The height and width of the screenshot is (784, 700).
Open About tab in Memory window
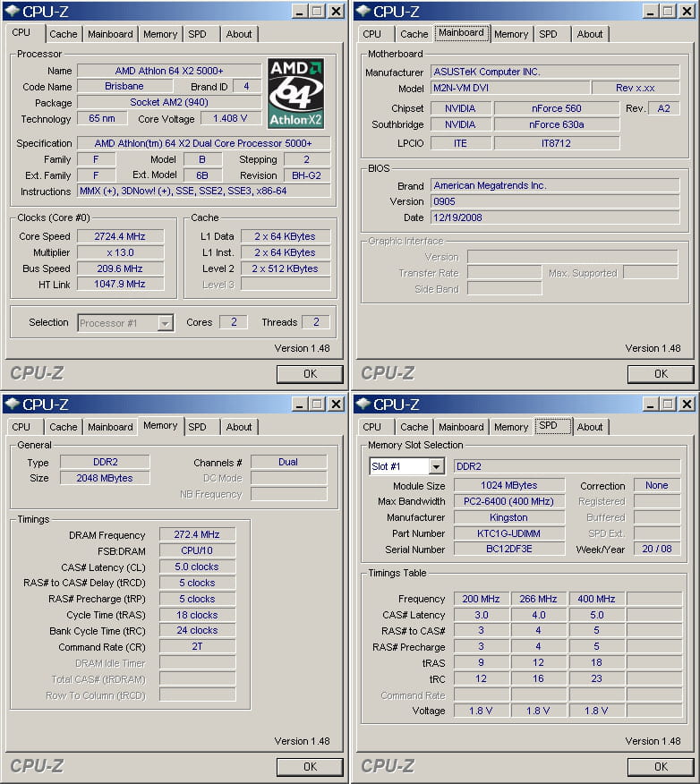[x=239, y=427]
